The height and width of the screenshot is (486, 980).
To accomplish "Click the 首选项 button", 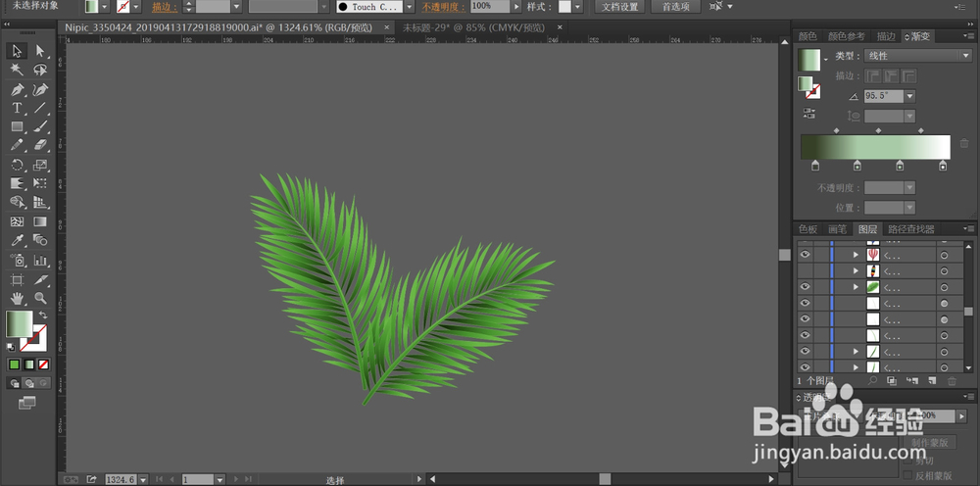I will (675, 7).
